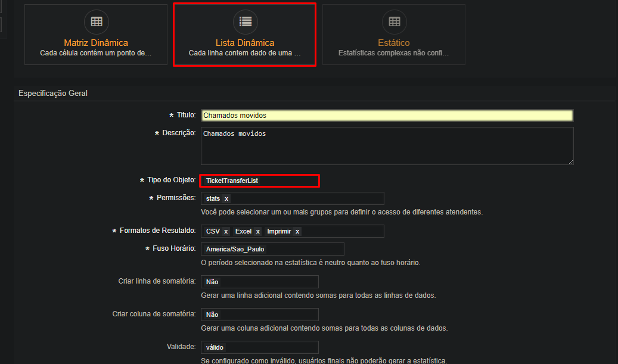Click the Formatos de Resutaldo label
Viewport: 618px width, 364px height.
tap(154, 231)
